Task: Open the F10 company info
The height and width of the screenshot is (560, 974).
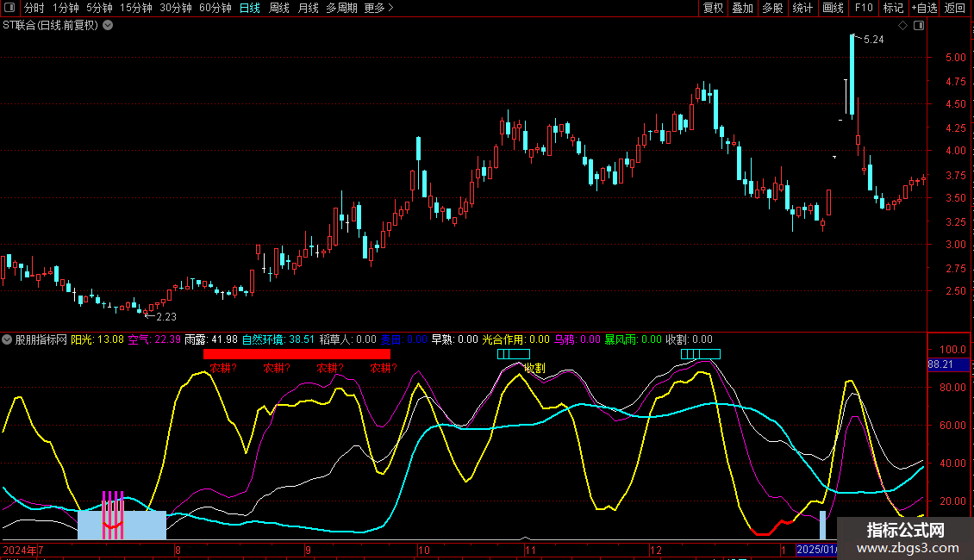Action: click(x=864, y=8)
